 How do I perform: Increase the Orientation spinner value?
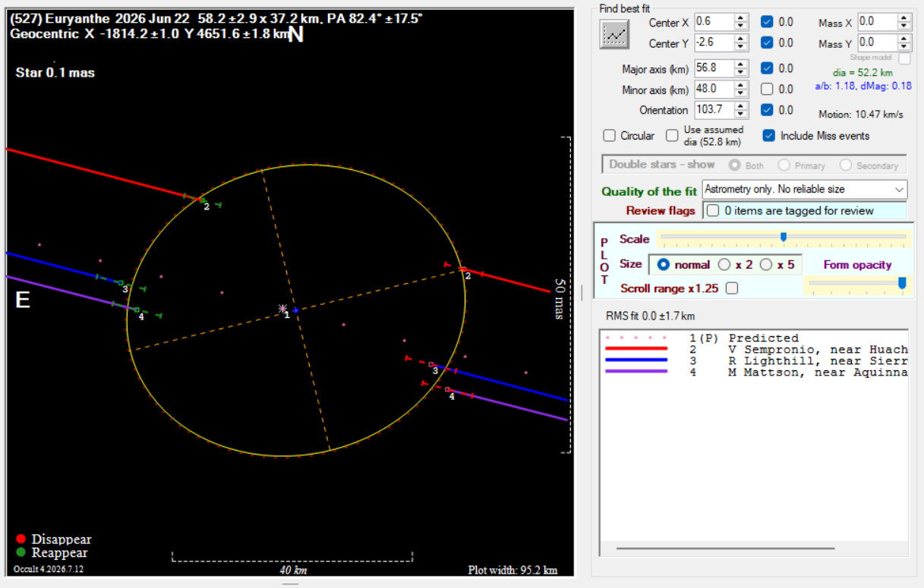pyautogui.click(x=741, y=105)
